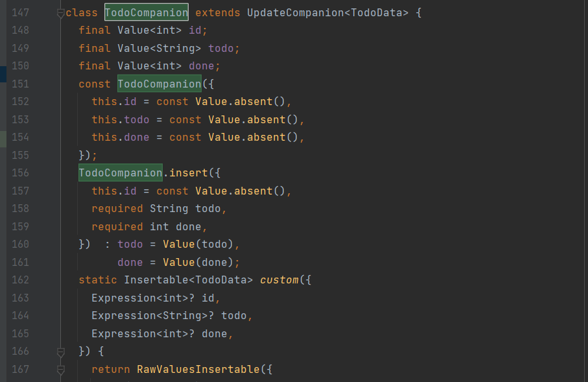Click Expression<int>? id on line 163
Image resolution: width=588 pixels, height=382 pixels.
(152, 298)
